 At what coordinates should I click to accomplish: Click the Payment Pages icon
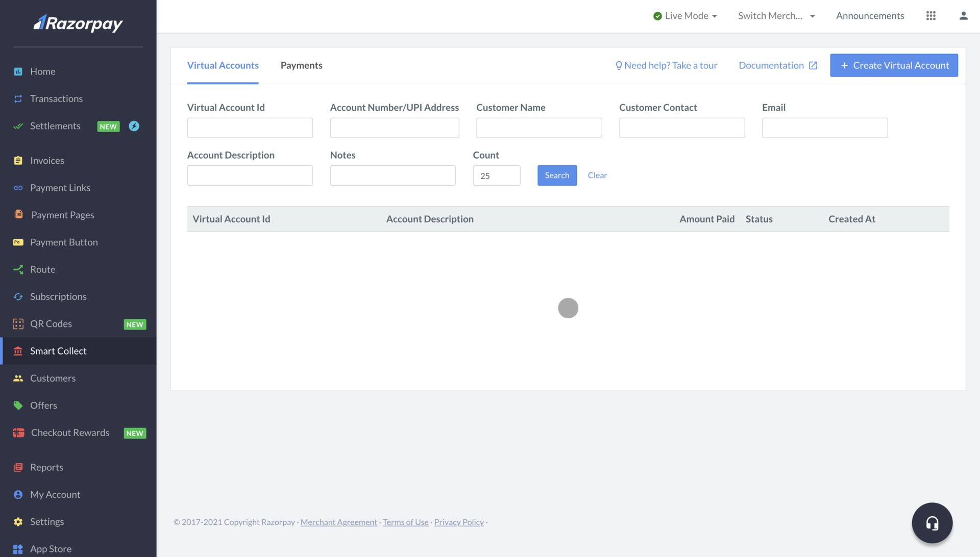pos(18,214)
